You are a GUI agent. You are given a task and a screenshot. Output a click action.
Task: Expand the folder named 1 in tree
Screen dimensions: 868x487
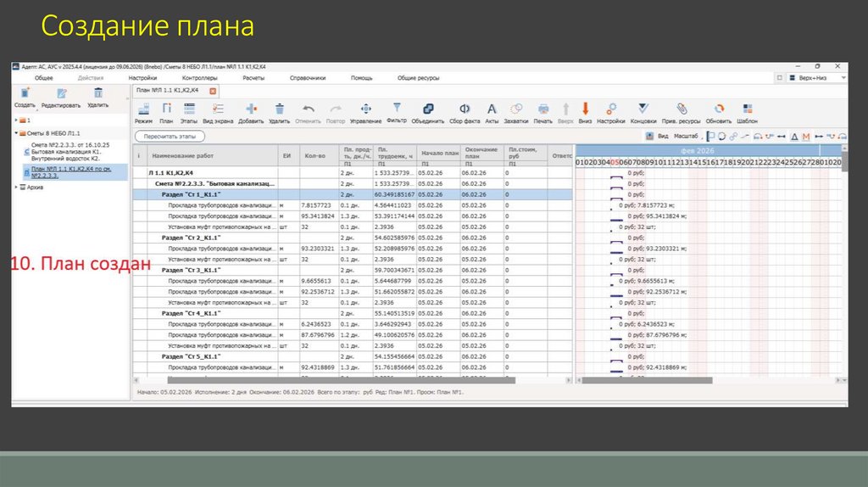[x=17, y=120]
